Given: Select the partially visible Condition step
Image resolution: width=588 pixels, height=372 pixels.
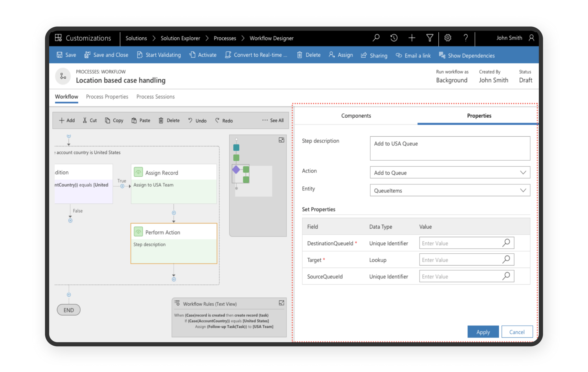Looking at the screenshot, I should pos(84,184).
